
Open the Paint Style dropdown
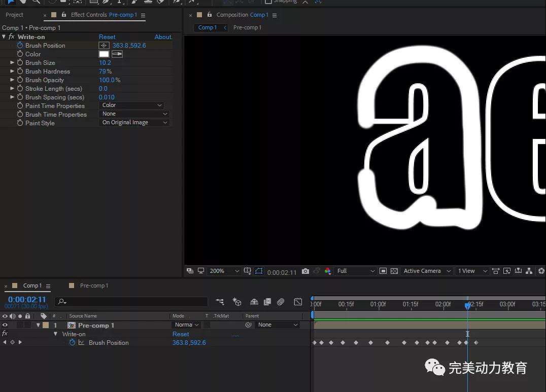pyautogui.click(x=134, y=123)
